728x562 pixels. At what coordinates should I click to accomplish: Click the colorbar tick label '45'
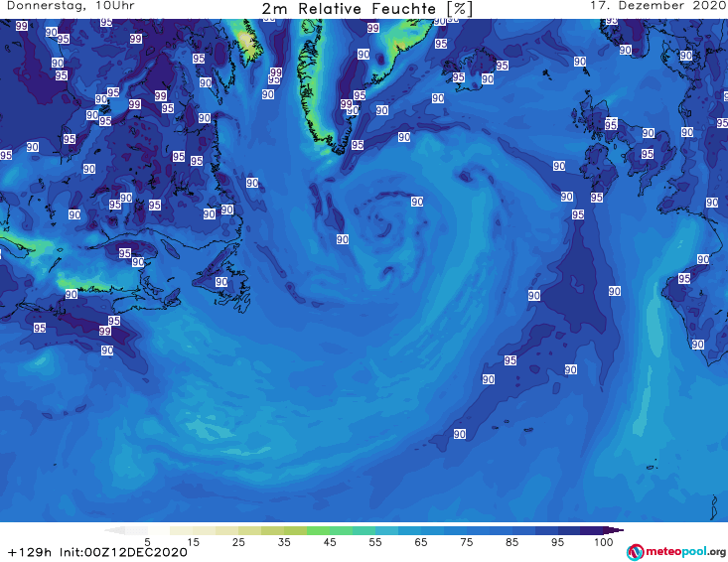[x=330, y=542]
